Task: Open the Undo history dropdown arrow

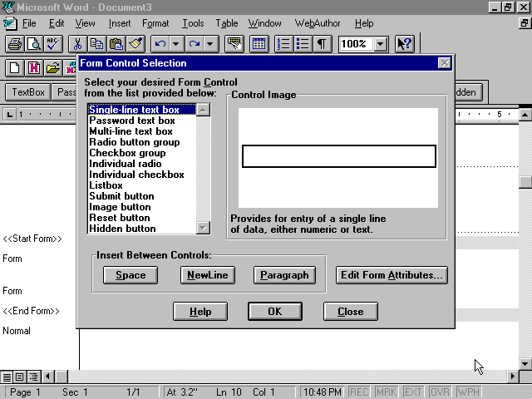Action: point(176,44)
